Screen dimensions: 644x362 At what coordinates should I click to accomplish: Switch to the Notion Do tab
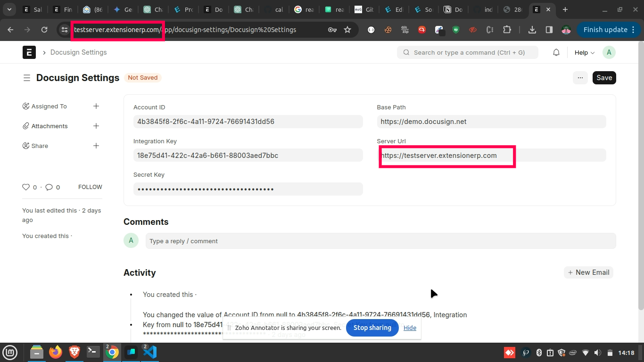click(454, 9)
